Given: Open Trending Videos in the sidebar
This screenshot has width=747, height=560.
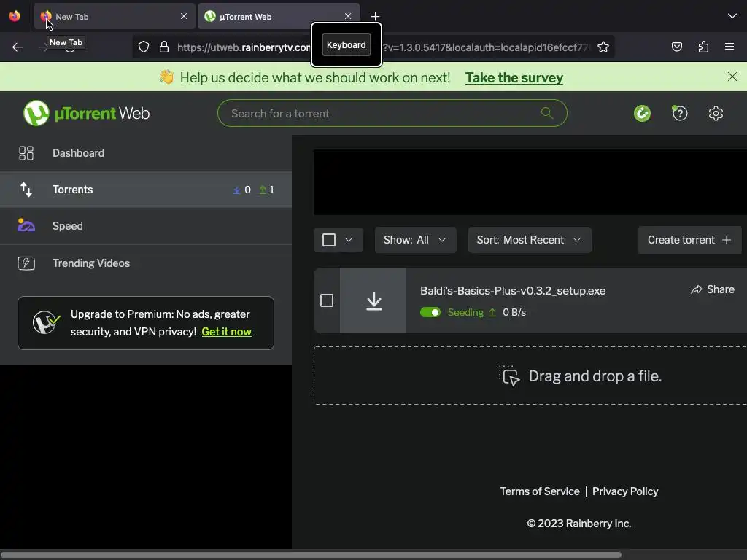Looking at the screenshot, I should tap(146, 262).
